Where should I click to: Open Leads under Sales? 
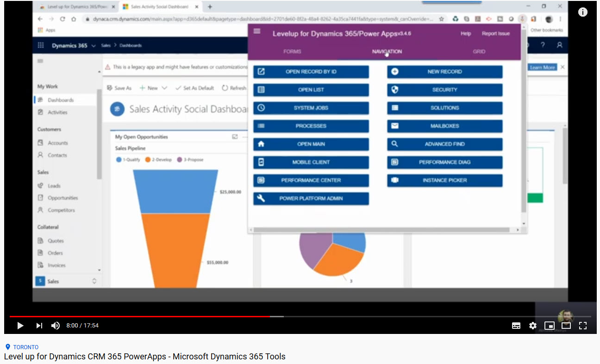point(54,186)
